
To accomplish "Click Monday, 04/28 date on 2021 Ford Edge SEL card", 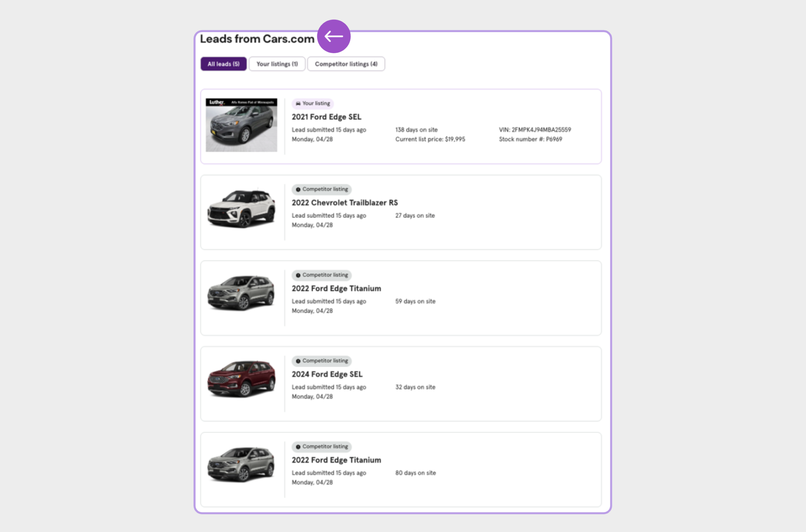I will pyautogui.click(x=312, y=139).
